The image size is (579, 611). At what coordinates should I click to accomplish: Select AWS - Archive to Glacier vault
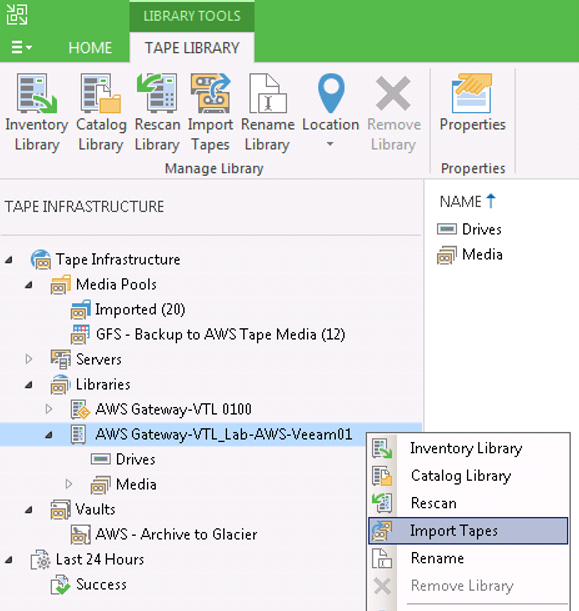coord(177,534)
